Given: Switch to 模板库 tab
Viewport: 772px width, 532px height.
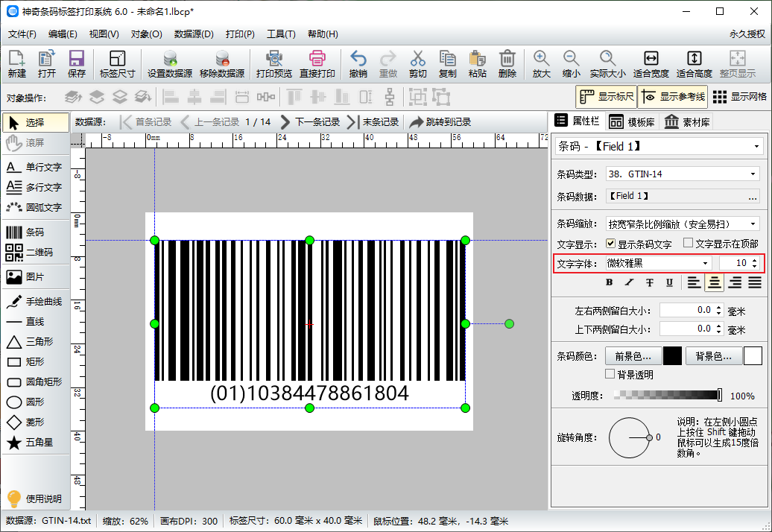Looking at the screenshot, I should (x=631, y=121).
